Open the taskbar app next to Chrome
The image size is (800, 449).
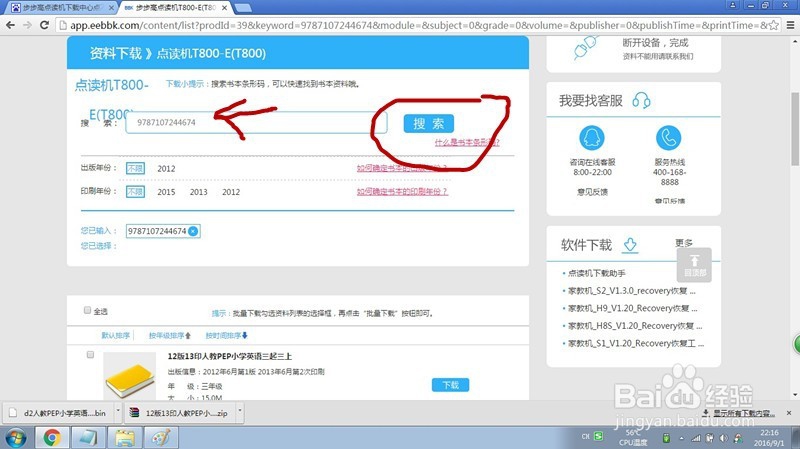click(x=88, y=438)
